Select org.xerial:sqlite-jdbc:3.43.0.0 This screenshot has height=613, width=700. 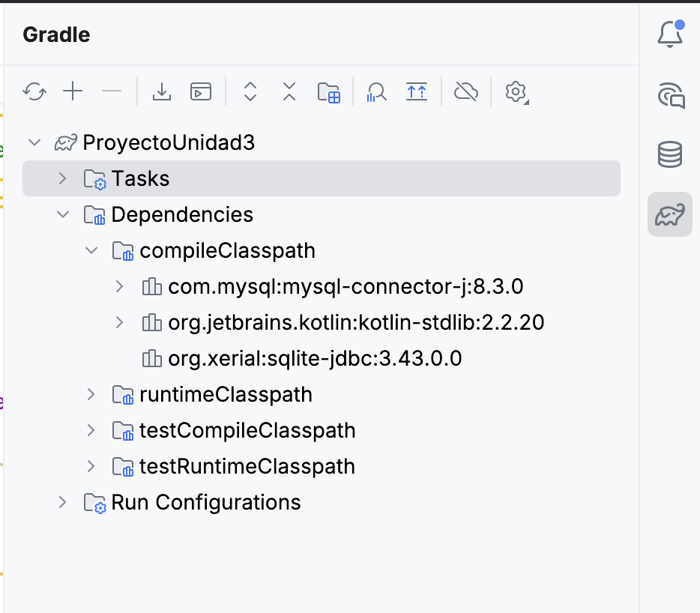click(x=316, y=358)
